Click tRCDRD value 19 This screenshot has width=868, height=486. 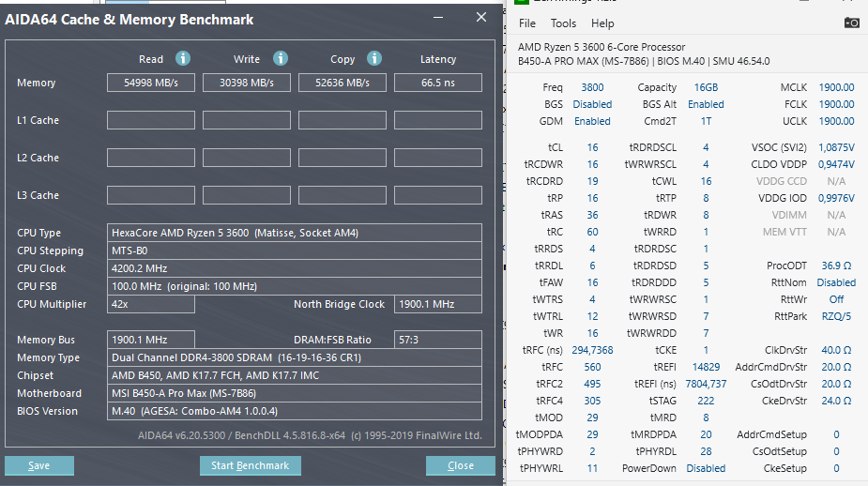pos(592,181)
